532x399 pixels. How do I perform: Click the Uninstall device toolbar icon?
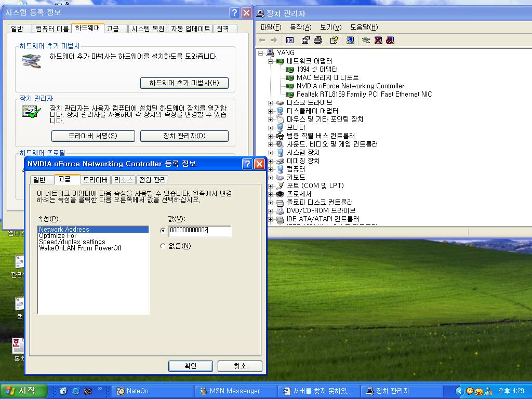(x=378, y=40)
